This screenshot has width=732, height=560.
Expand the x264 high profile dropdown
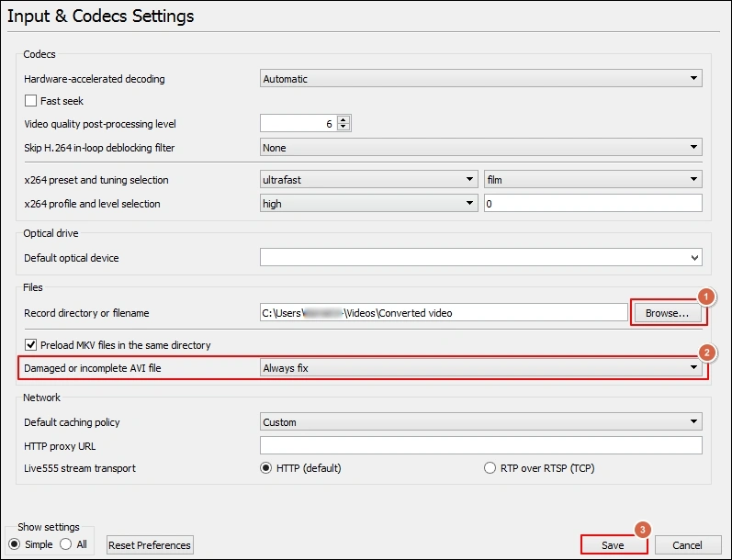[369, 204]
